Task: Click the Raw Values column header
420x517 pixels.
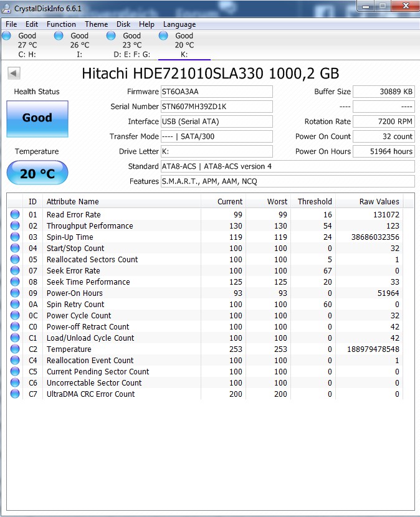Action: coord(369,201)
